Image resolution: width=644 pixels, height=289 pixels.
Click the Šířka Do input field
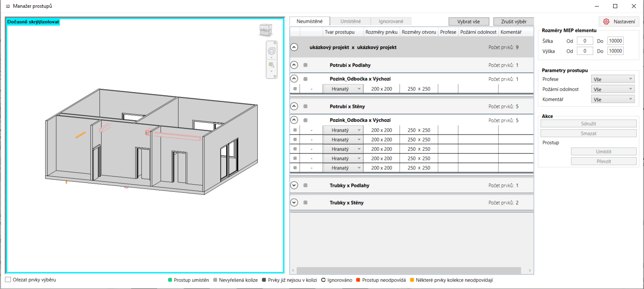point(615,41)
